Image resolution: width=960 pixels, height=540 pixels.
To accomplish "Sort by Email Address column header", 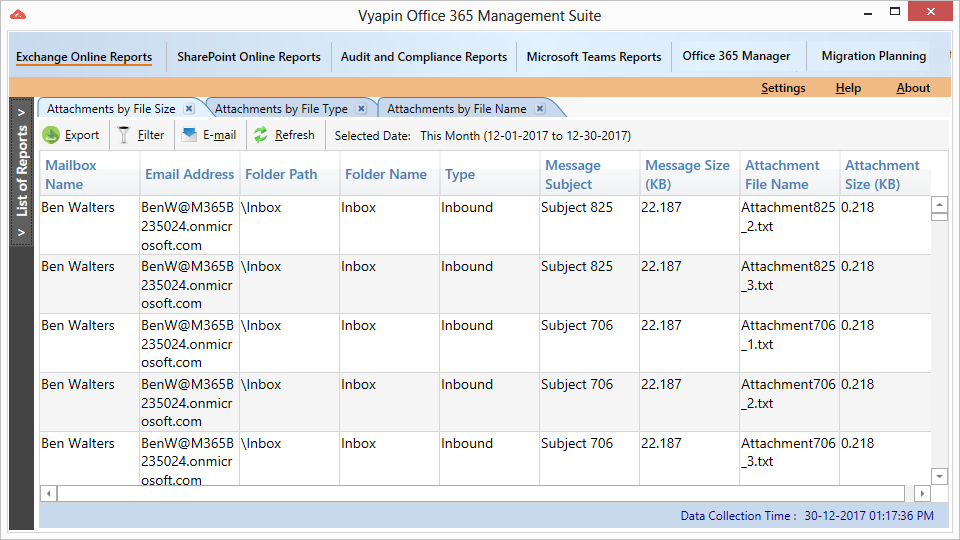I will pyautogui.click(x=189, y=174).
